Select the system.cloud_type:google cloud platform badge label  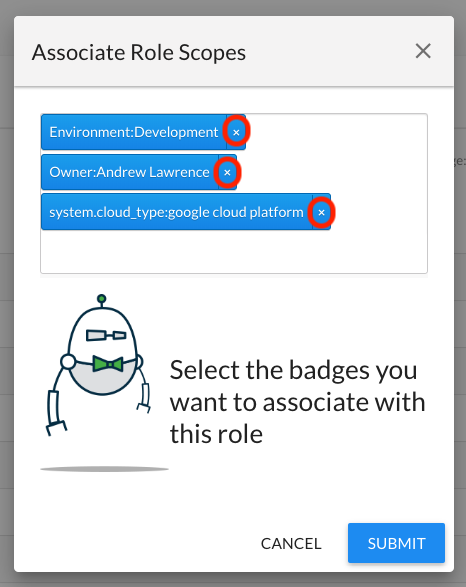pos(176,212)
